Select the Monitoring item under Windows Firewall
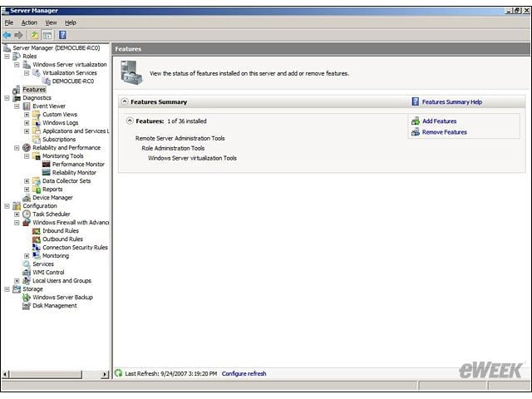The height and width of the screenshot is (399, 532). click(x=56, y=256)
